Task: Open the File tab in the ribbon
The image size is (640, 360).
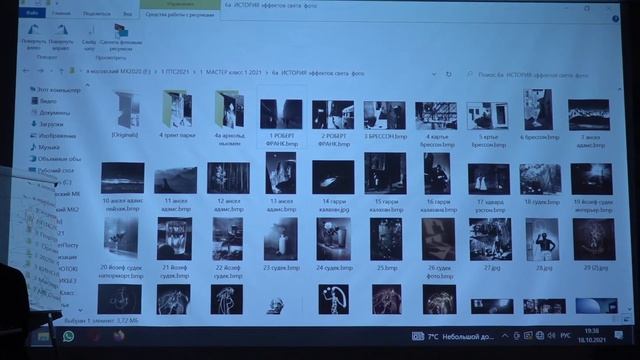Action: pyautogui.click(x=32, y=13)
